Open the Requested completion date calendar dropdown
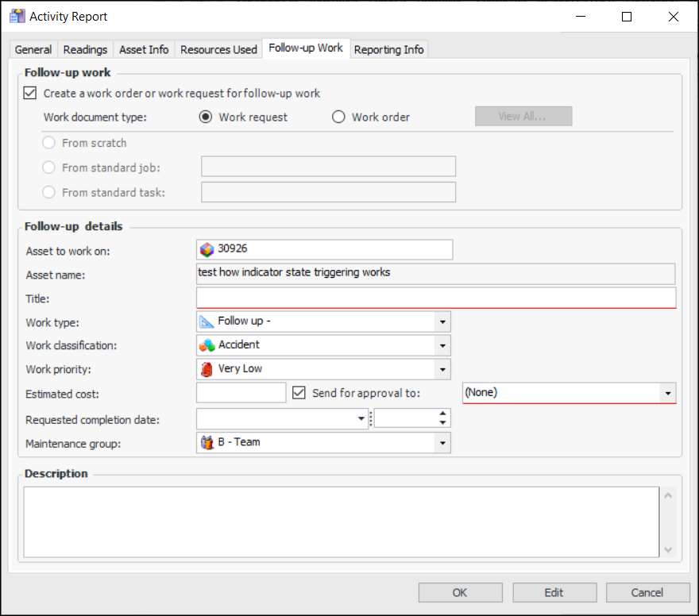 click(x=361, y=418)
